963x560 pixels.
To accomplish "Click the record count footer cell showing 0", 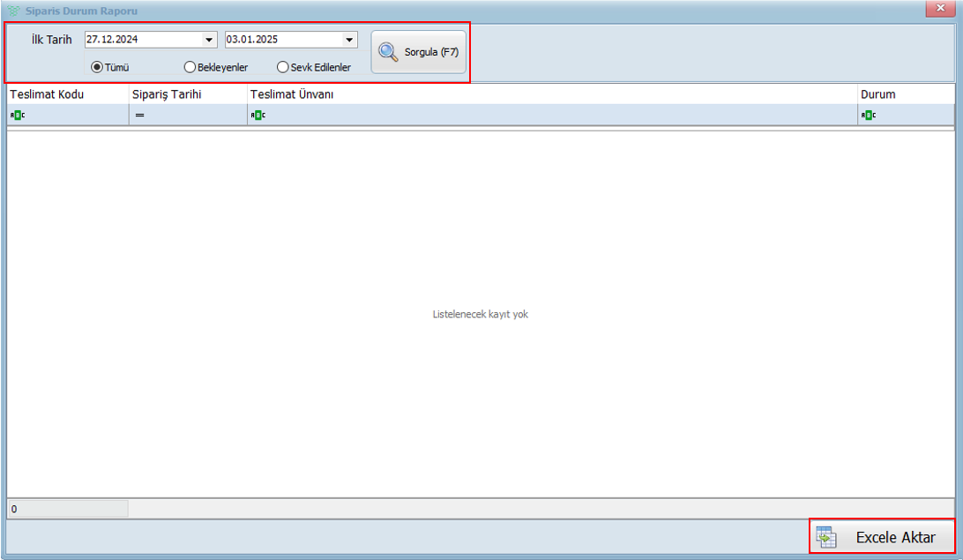I will [x=67, y=509].
